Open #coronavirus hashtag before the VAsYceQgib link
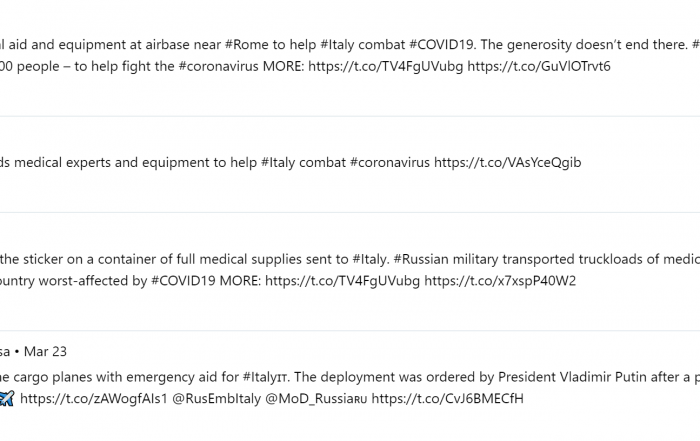The width and height of the screenshot is (700, 441). click(390, 162)
